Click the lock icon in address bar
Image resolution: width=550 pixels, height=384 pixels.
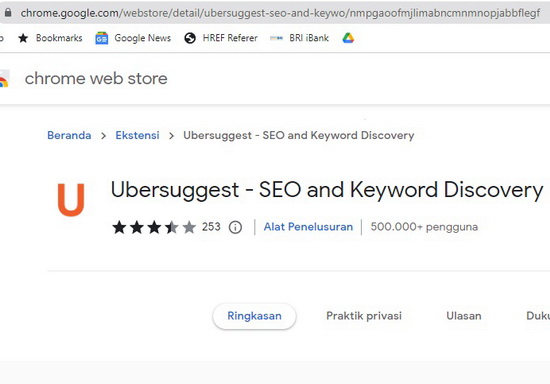(8, 13)
